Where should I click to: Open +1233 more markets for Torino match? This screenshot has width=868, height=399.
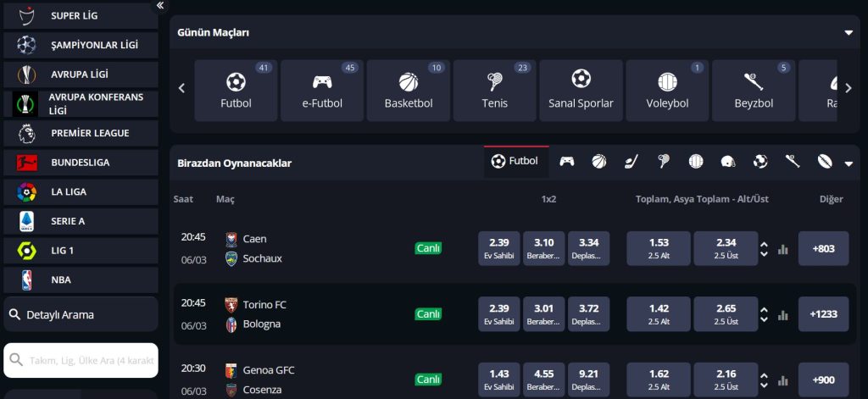click(x=823, y=314)
